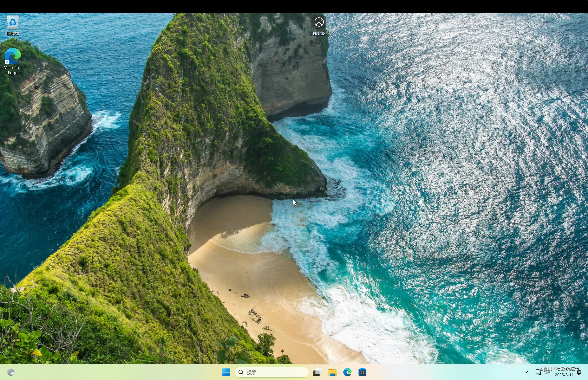Screen dimensions: 588x380
Task: Click the 回收站 text label
Action: click(x=13, y=34)
